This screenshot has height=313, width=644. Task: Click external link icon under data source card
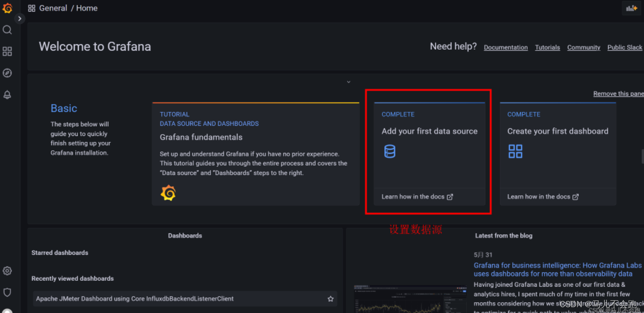(x=450, y=197)
